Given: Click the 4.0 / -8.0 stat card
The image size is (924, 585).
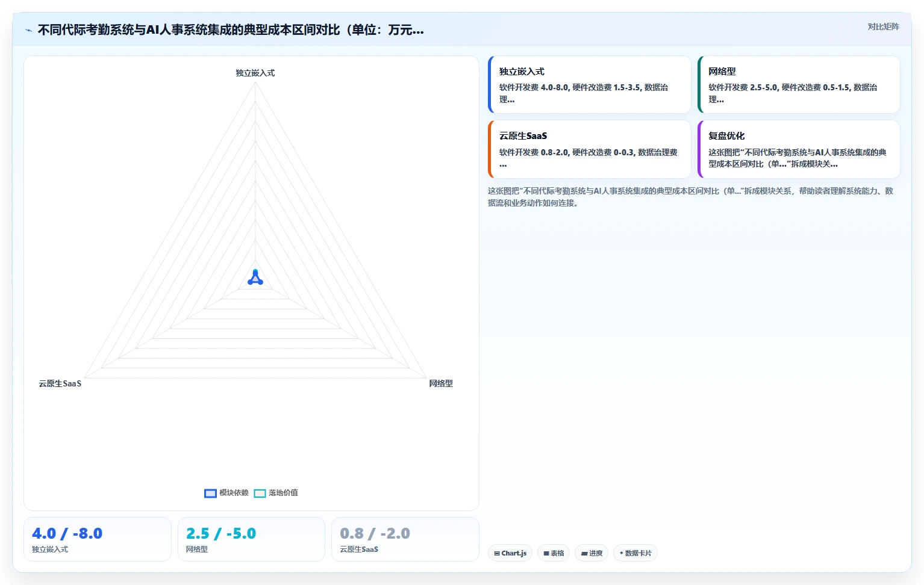Looking at the screenshot, I should 98,539.
